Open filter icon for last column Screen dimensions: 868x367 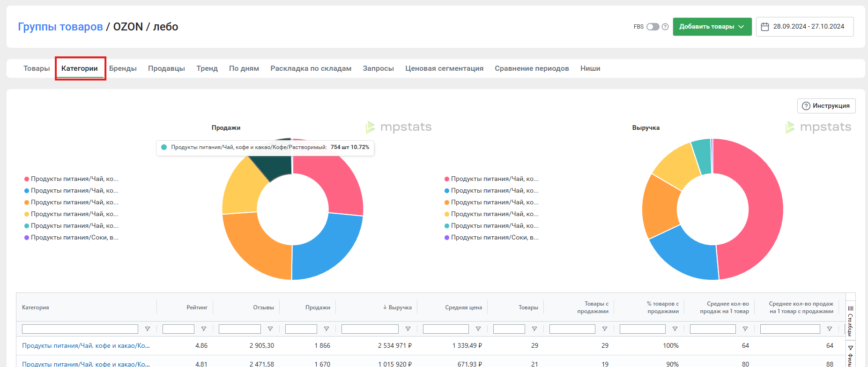830,329
